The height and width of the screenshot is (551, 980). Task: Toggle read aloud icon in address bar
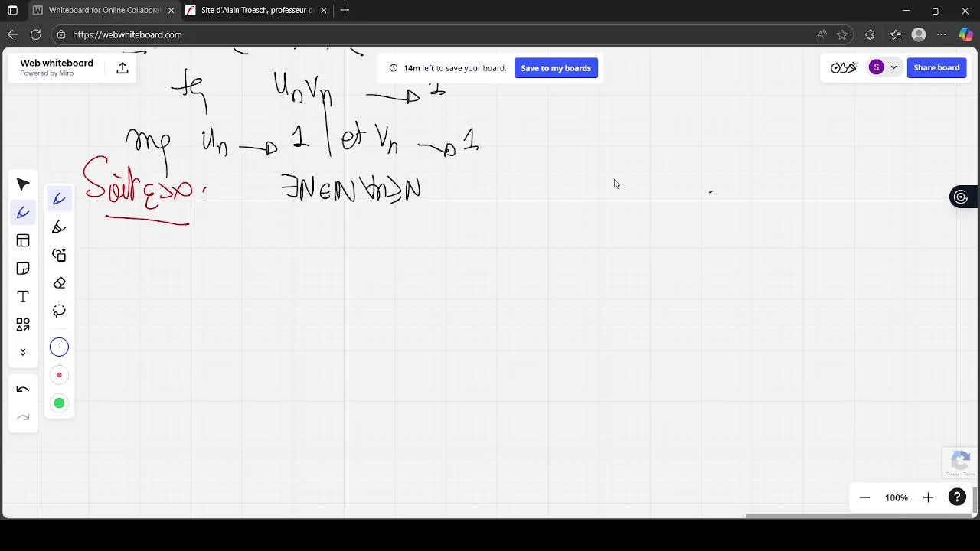[x=822, y=34]
